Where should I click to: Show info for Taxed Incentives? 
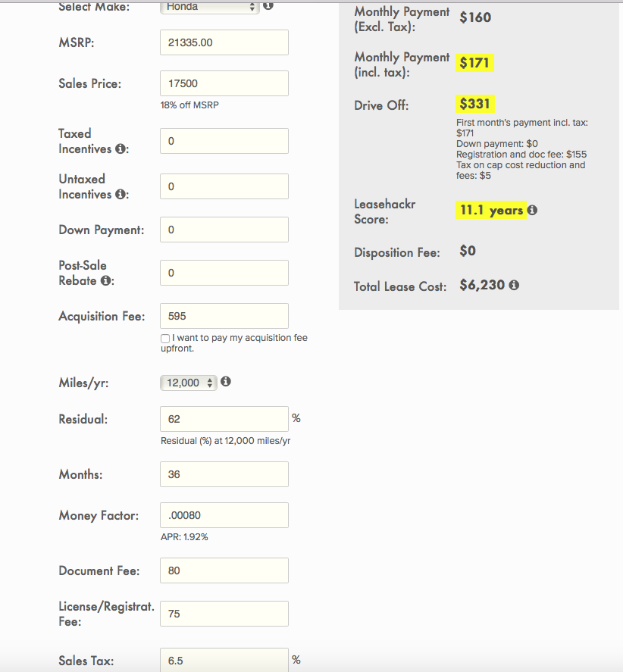pyautogui.click(x=121, y=148)
